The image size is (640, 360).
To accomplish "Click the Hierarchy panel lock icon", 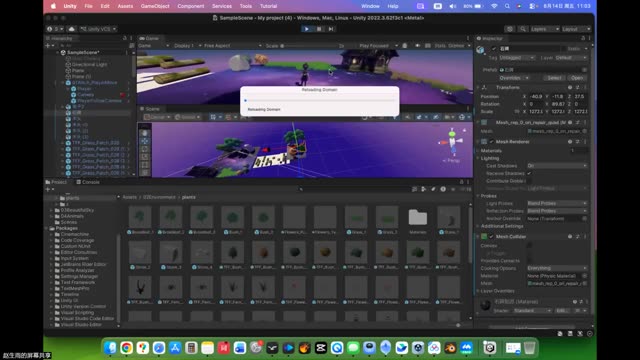I will pyautogui.click(x=125, y=38).
